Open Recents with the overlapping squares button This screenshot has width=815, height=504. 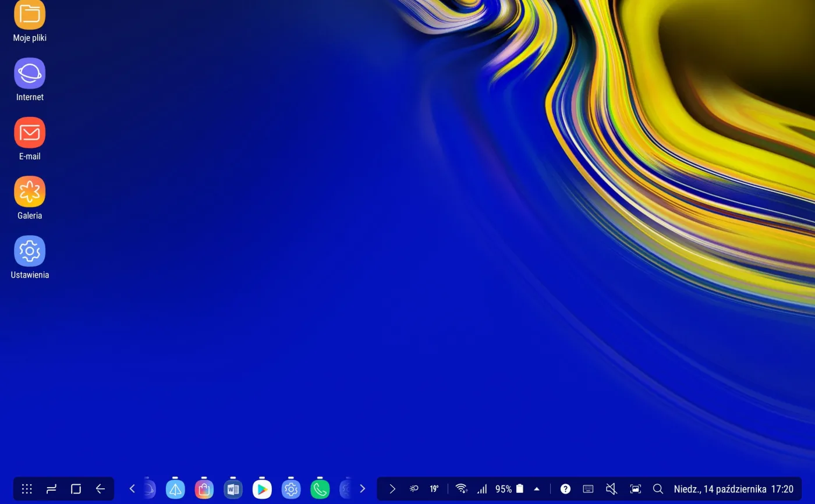coord(76,489)
